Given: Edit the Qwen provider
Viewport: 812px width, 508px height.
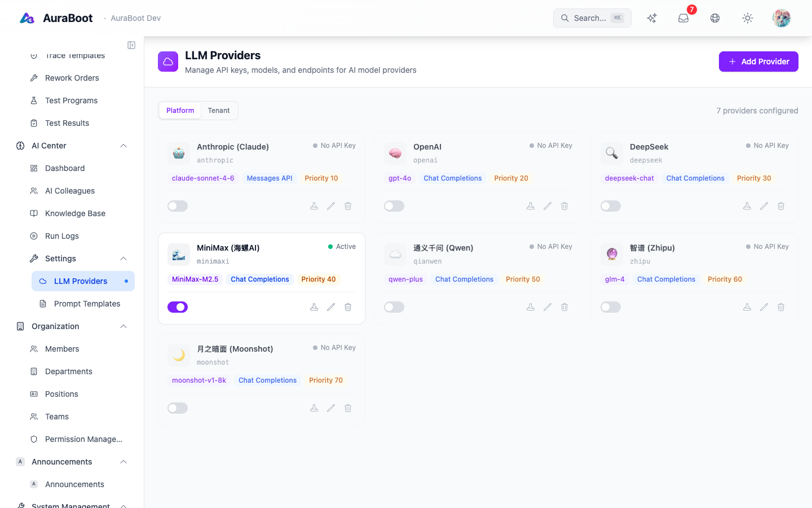Looking at the screenshot, I should [548, 307].
